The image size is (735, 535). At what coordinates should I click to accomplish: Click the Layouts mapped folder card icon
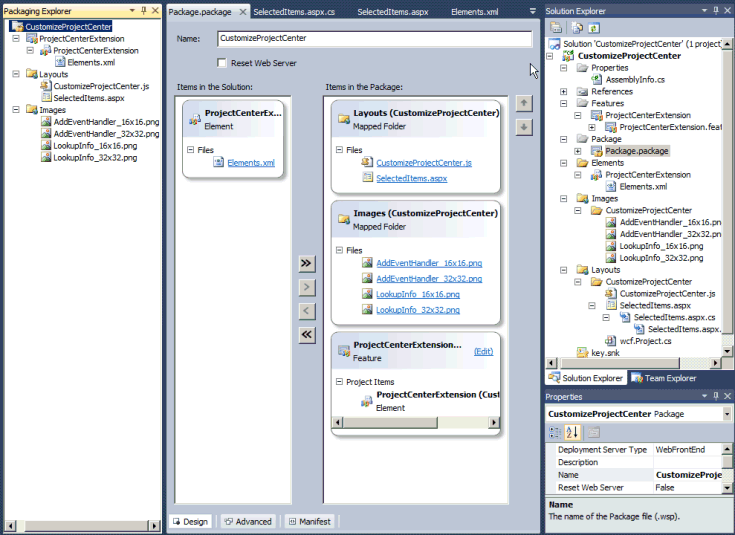[x=344, y=119]
